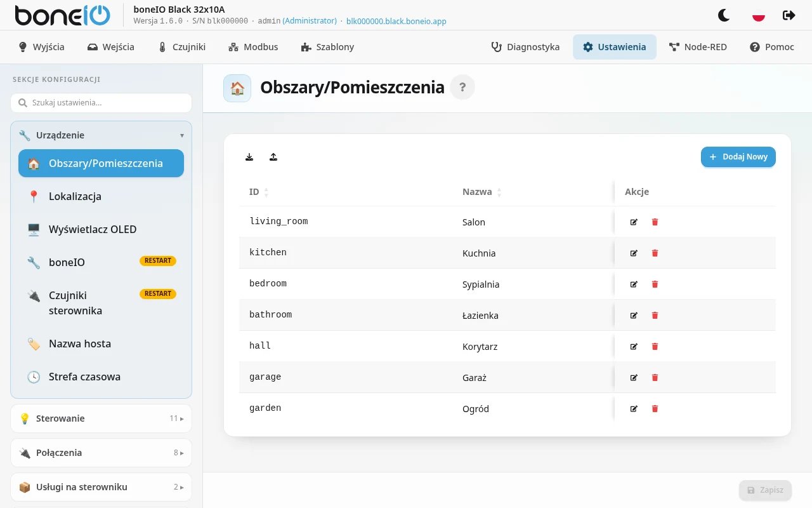Open the blk000000.black.boneio.app link

pyautogui.click(x=396, y=21)
